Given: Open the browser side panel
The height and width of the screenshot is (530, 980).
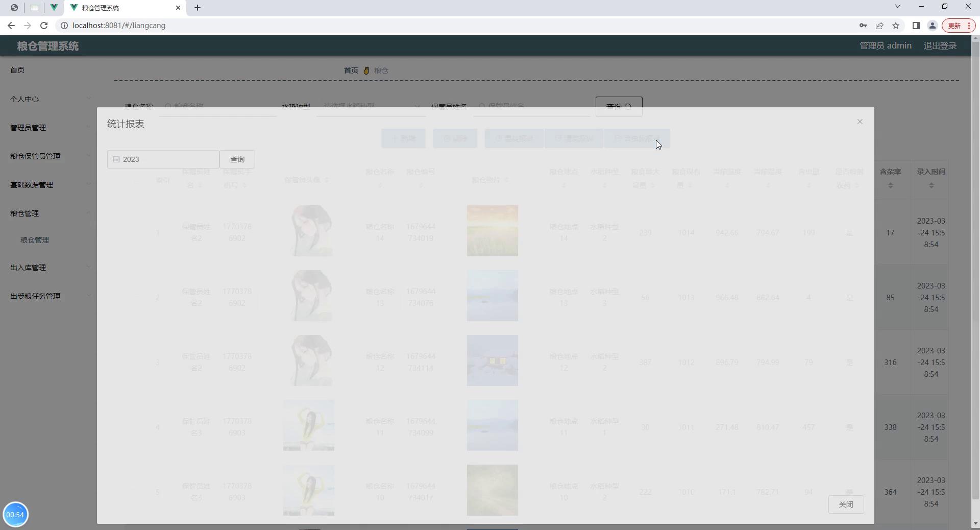Looking at the screenshot, I should [x=916, y=26].
